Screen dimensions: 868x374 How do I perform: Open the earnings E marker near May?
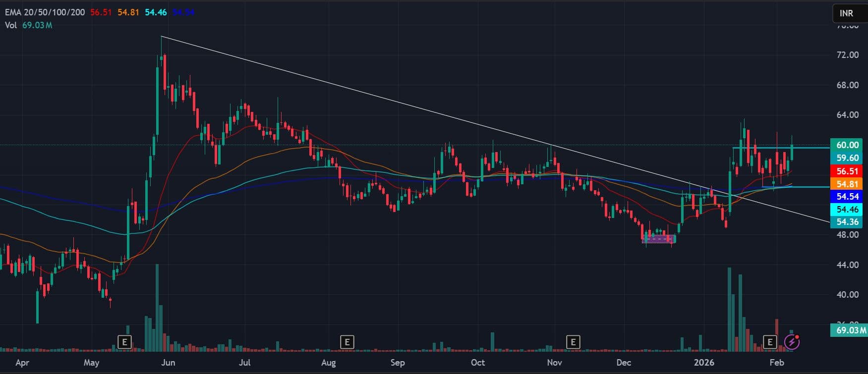tap(125, 342)
